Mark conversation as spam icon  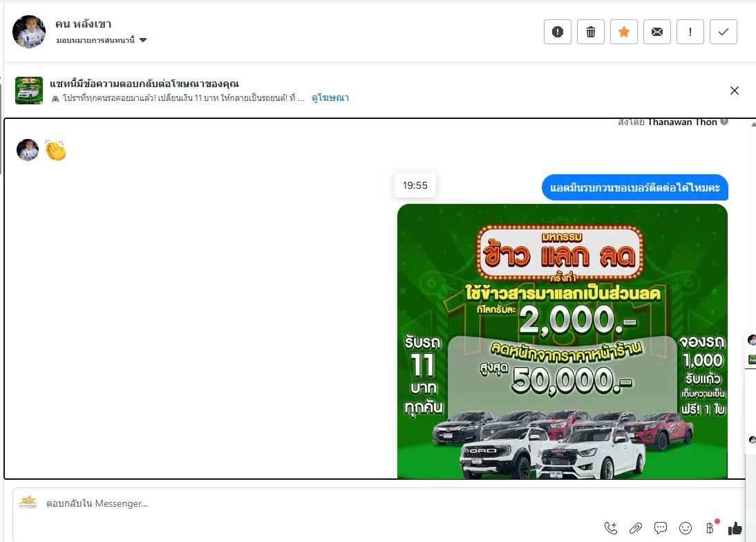click(558, 32)
